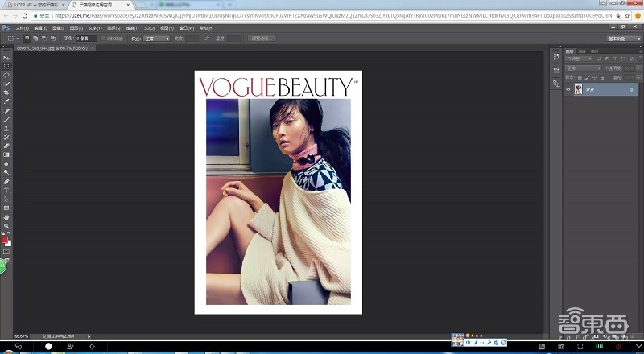Choose the Eraser tool
This screenshot has width=644, height=354.
click(6, 146)
